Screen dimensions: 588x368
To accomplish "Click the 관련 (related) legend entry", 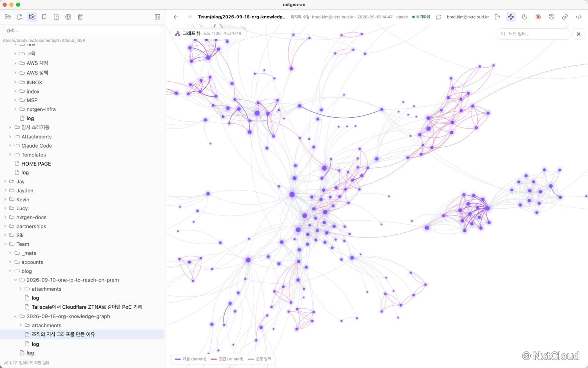I will click(x=227, y=359).
